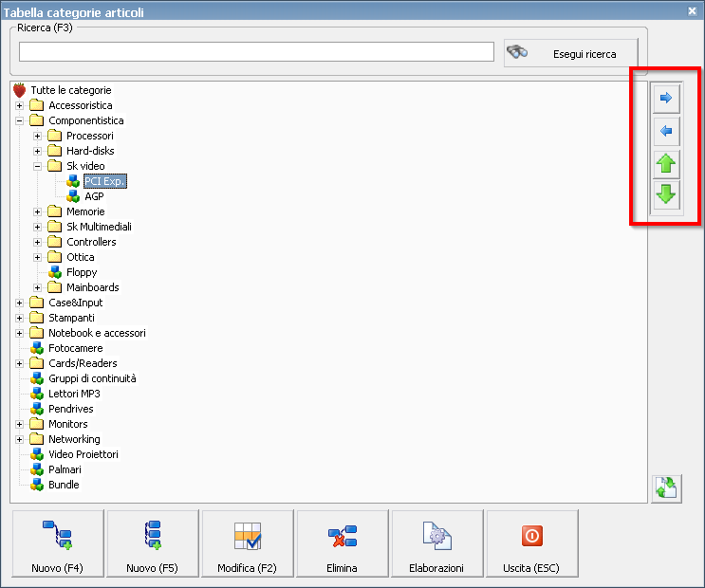Click the Networking folder icon
This screenshot has height=588, width=705.
[37, 439]
